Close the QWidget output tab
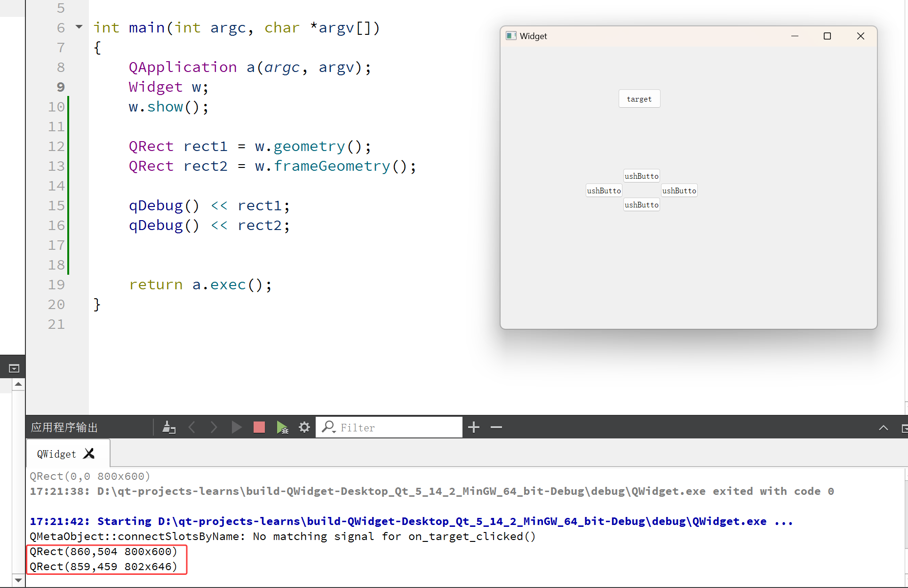This screenshot has height=588, width=908. [x=89, y=453]
